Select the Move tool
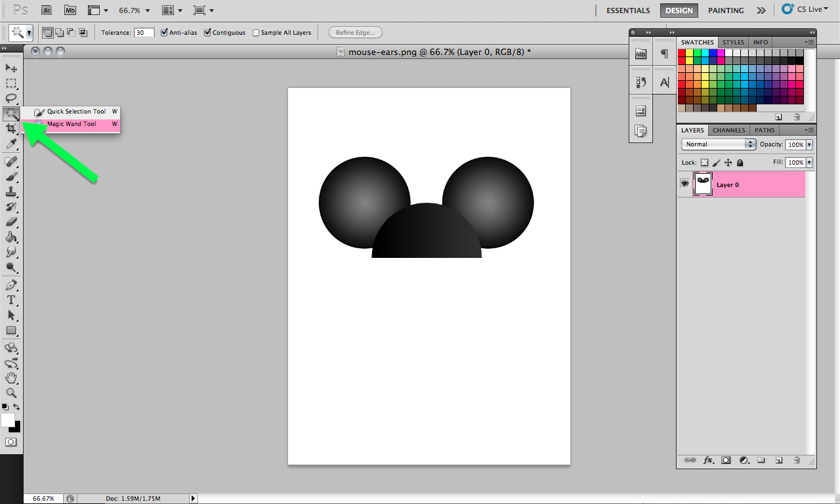Image resolution: width=840 pixels, height=504 pixels. tap(11, 68)
